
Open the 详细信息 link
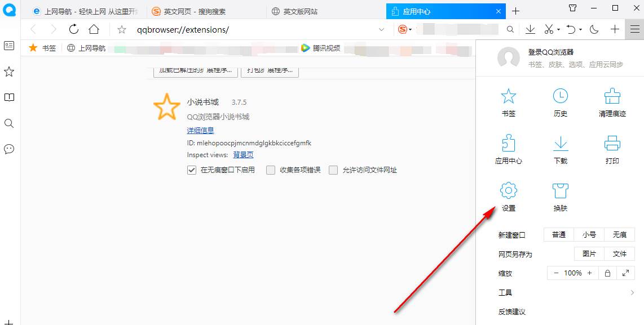[x=200, y=131]
